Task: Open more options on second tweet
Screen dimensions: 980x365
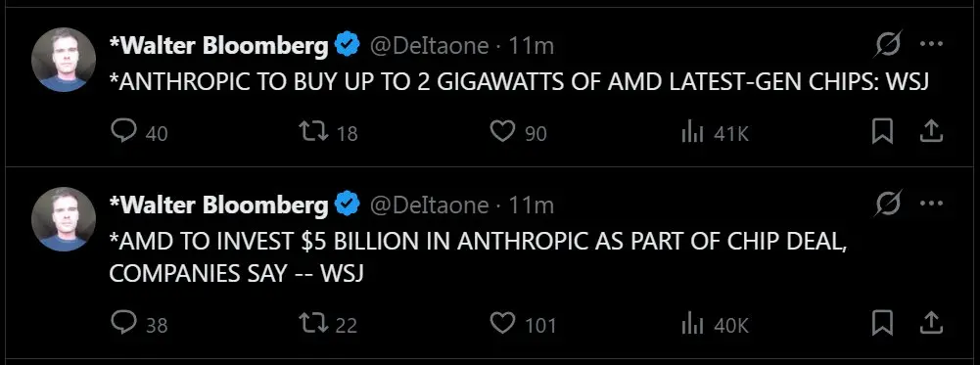Action: point(932,204)
